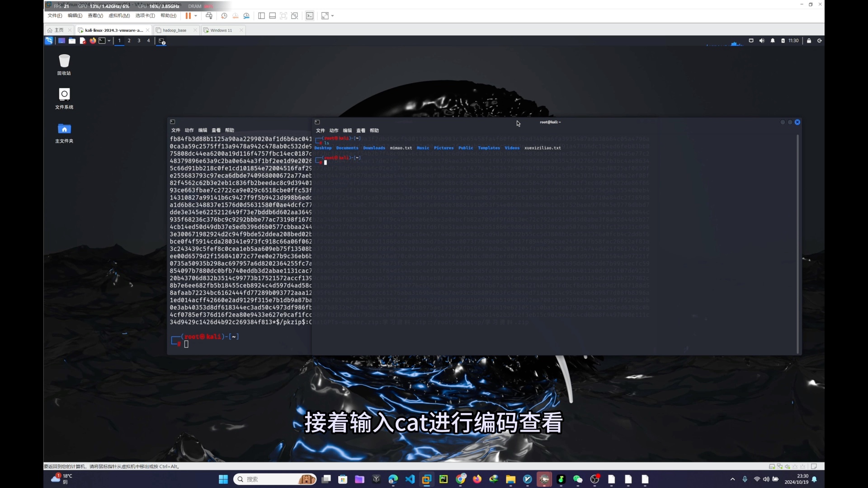Click the pause virtual machine icon
The height and width of the screenshot is (488, 868).
[x=188, y=16]
